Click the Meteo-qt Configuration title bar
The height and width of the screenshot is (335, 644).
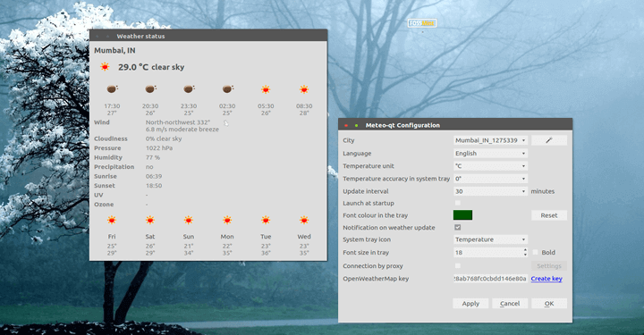coord(455,125)
